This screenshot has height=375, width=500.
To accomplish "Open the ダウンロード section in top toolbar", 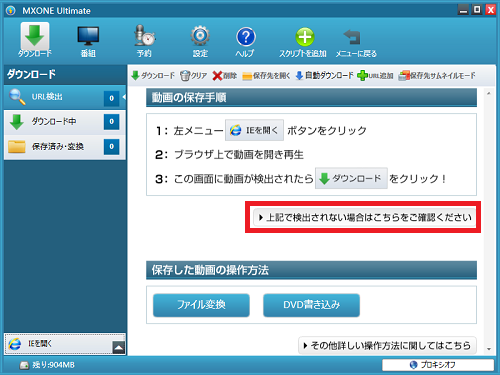I will pos(35,39).
